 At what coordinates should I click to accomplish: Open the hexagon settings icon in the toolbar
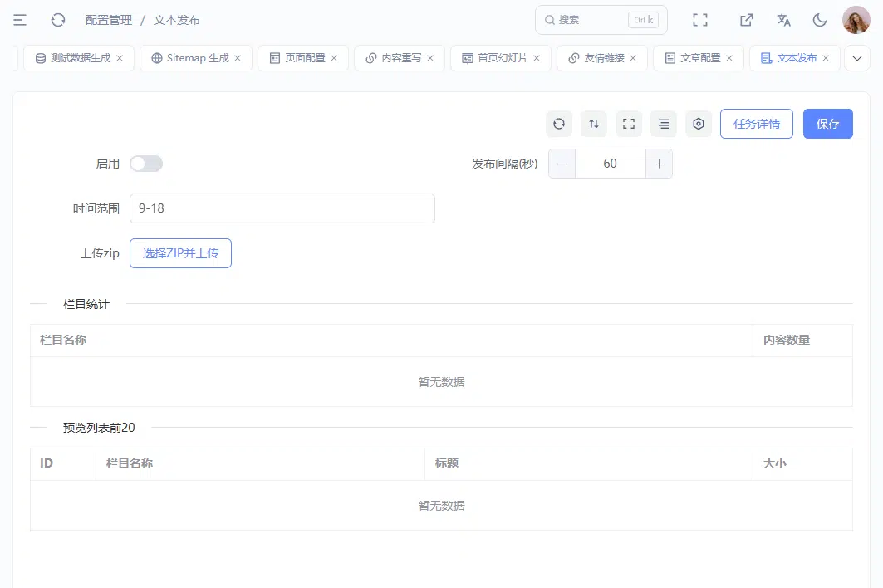coord(699,124)
